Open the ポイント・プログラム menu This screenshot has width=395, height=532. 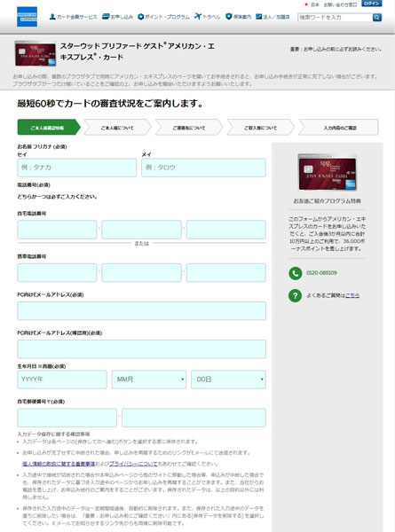[163, 17]
